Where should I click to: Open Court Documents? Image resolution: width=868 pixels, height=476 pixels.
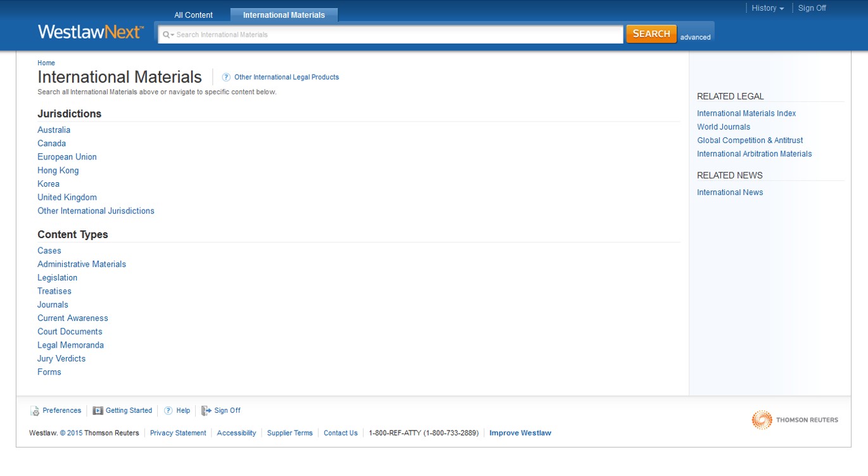[70, 332]
